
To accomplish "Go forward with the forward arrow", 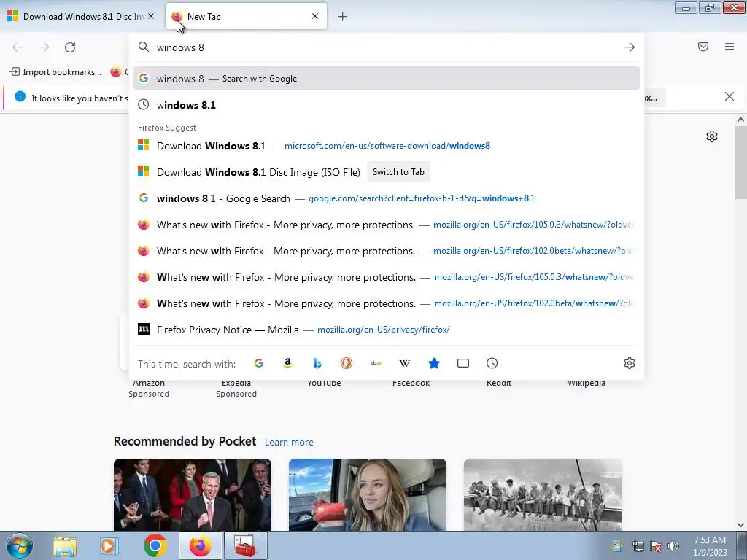I will 44,47.
